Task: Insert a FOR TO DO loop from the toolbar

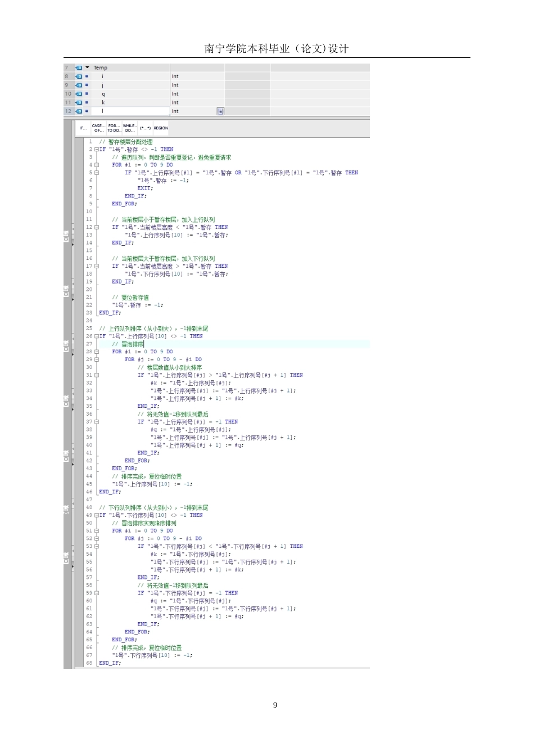Action: point(114,128)
